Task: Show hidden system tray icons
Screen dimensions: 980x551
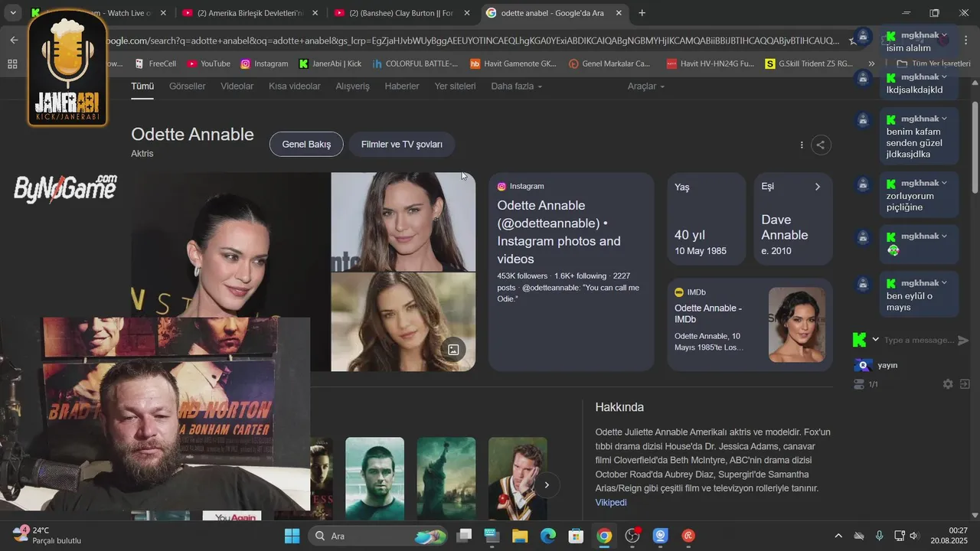Action: (838, 536)
